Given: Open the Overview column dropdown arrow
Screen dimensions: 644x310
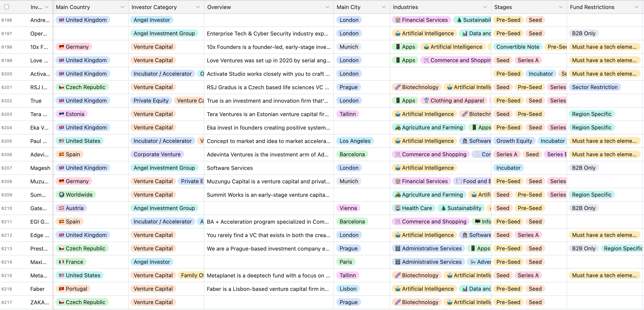Looking at the screenshot, I should click(x=327, y=7).
